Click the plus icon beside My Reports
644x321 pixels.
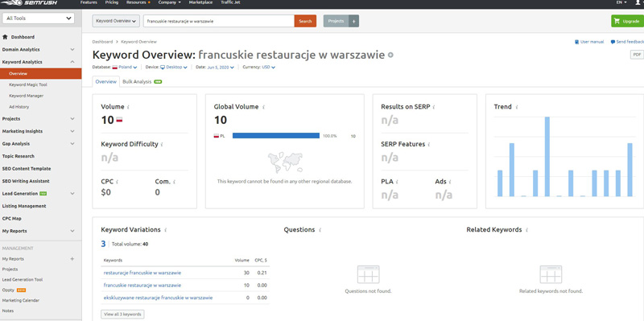point(72,259)
